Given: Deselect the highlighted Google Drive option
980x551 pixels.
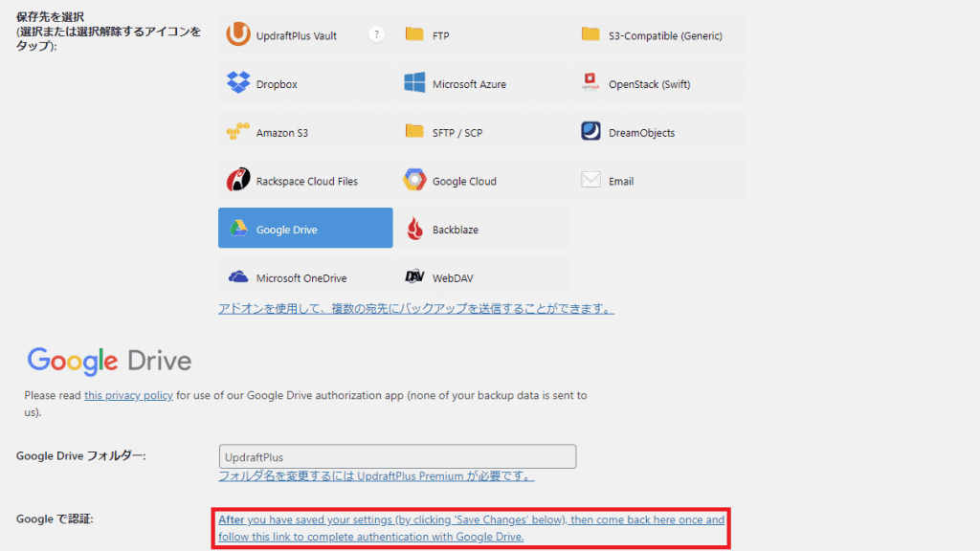Looking at the screenshot, I should [x=304, y=230].
